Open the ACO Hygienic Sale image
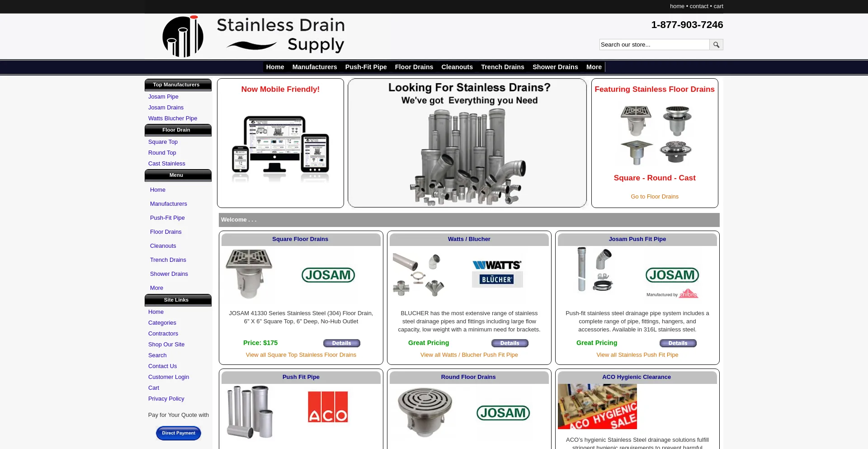Image resolution: width=868 pixels, height=449 pixels. pos(597,406)
